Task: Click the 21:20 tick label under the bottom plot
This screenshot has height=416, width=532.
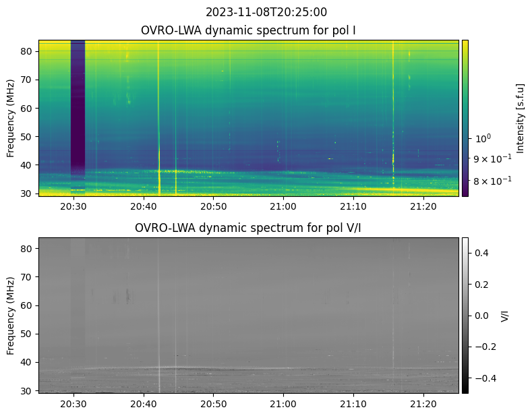Action: tap(423, 404)
